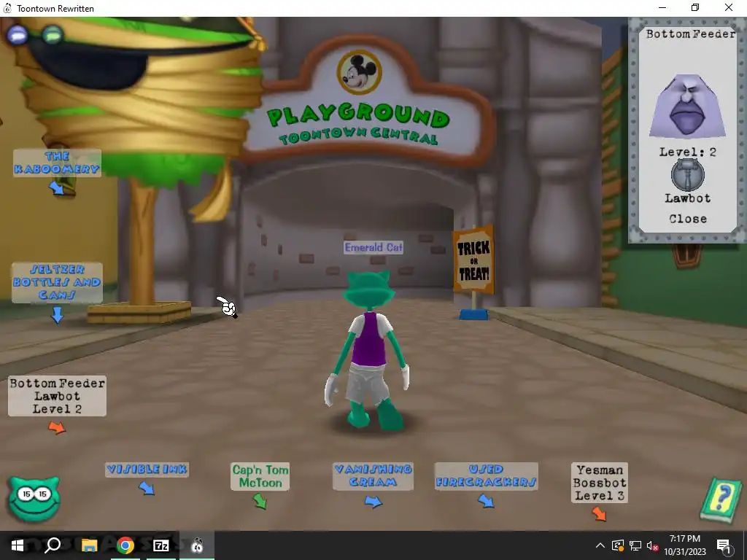Select the Vanishing Cream shop label
747x560 pixels.
(x=373, y=475)
